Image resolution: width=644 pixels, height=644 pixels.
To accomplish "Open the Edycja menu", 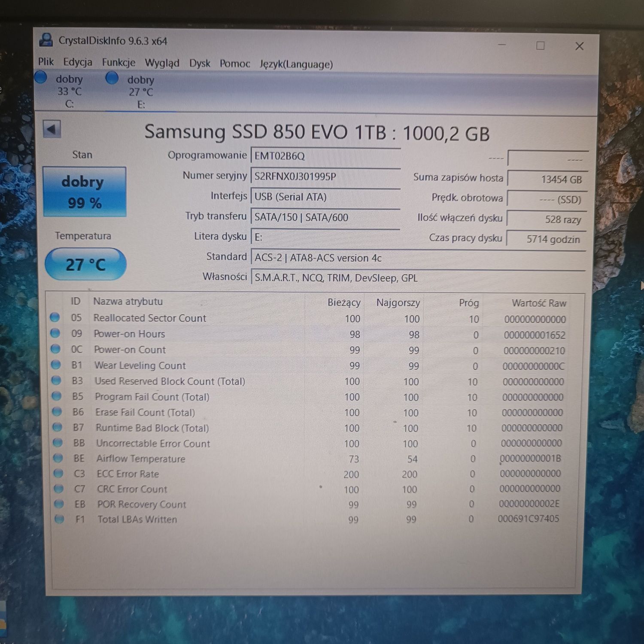I will (x=78, y=62).
